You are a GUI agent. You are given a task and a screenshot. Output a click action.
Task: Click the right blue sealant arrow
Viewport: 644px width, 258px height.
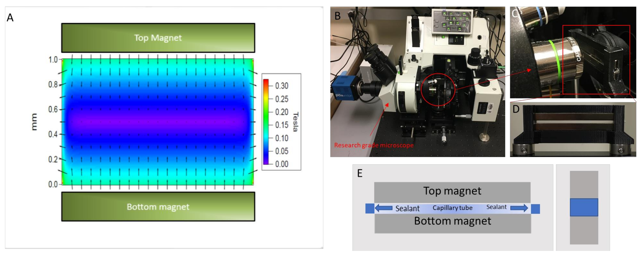(519, 208)
